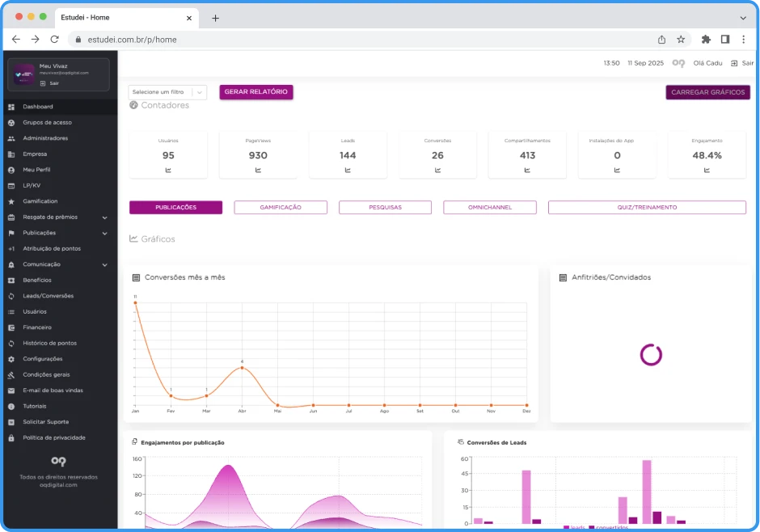Click the chart icon under Usuários counter
Screen dimensions: 760x532
pyautogui.click(x=168, y=170)
